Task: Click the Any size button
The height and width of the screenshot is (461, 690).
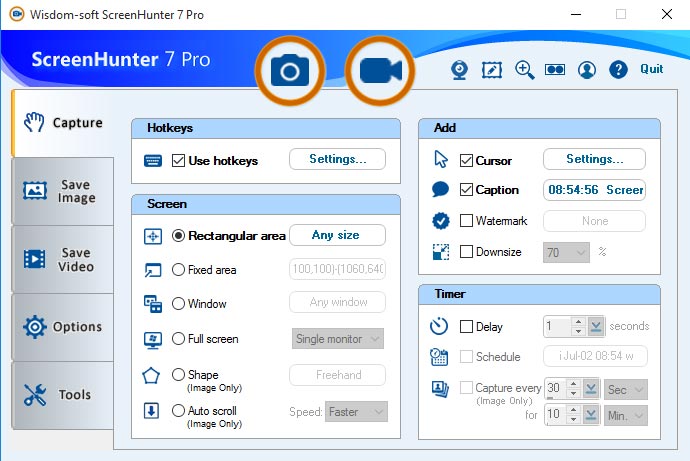Action: click(338, 235)
